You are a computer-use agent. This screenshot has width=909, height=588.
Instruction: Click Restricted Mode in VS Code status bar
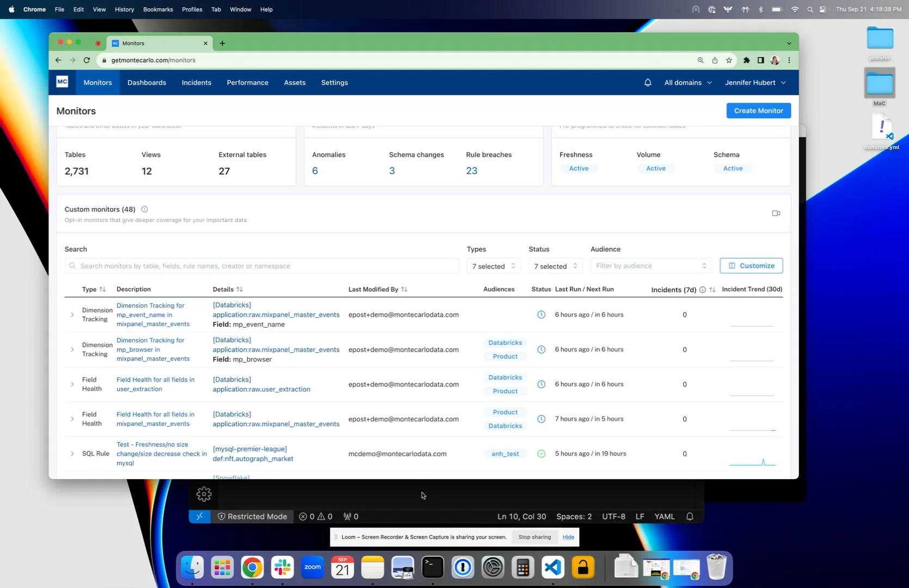point(253,517)
